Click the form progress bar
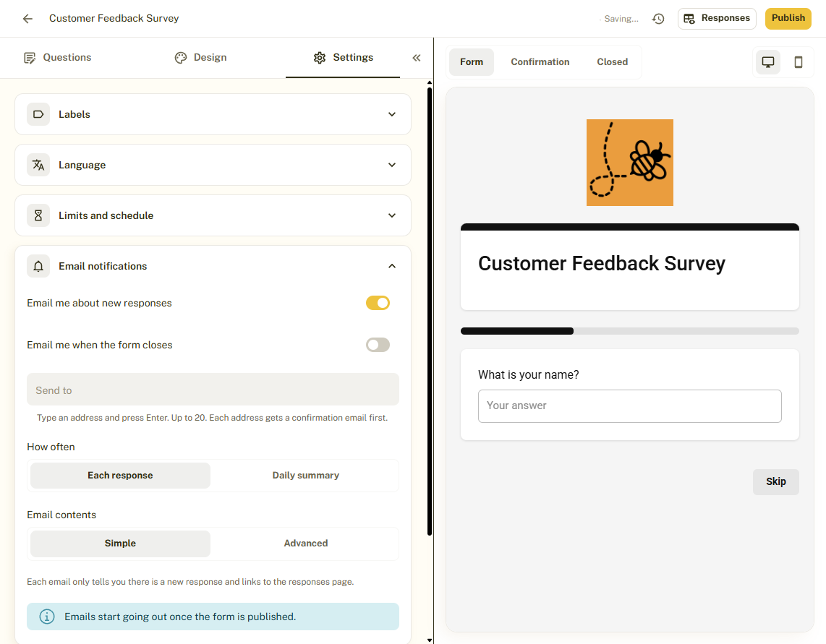The image size is (826, 644). pyautogui.click(x=629, y=331)
